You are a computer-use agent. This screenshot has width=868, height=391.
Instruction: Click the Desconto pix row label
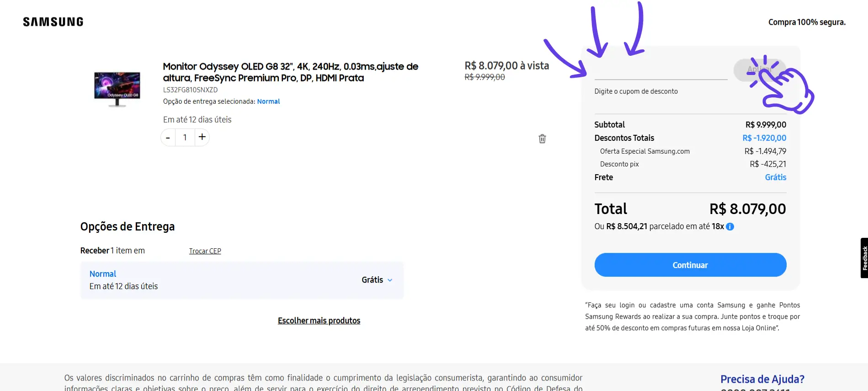(x=619, y=164)
